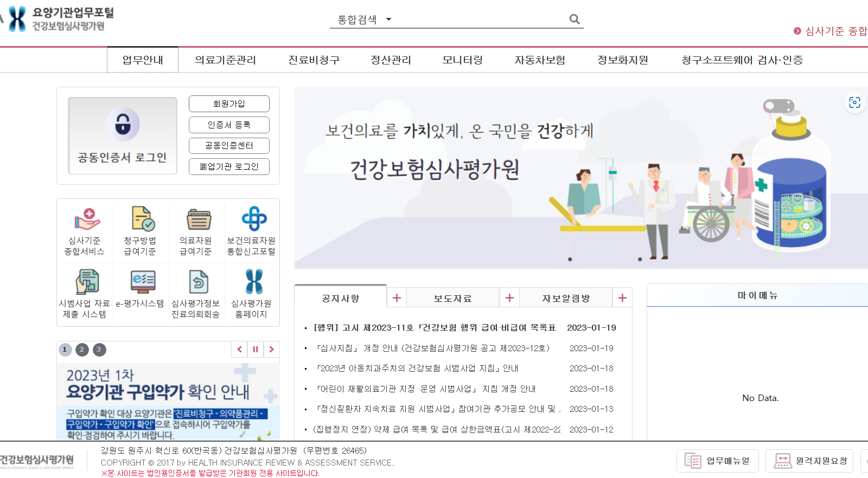
Task: Click the footer 건강보험심사평가원 logo
Action: 37,461
